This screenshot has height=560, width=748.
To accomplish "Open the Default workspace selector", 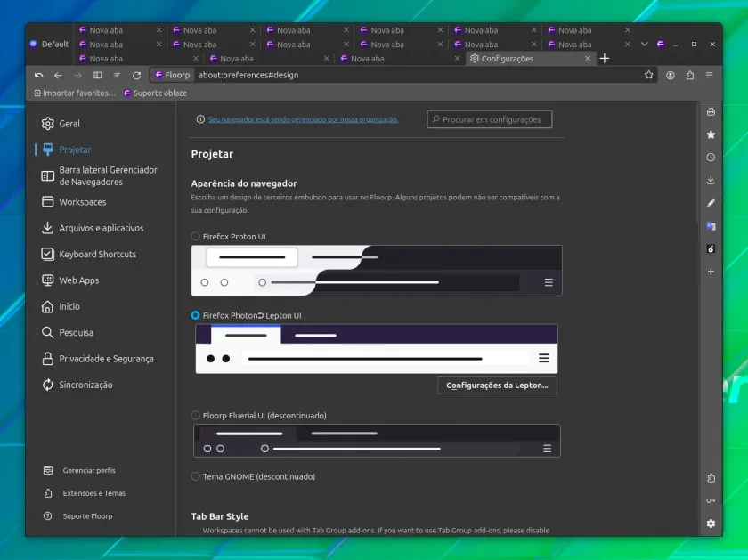I will pyautogui.click(x=50, y=44).
